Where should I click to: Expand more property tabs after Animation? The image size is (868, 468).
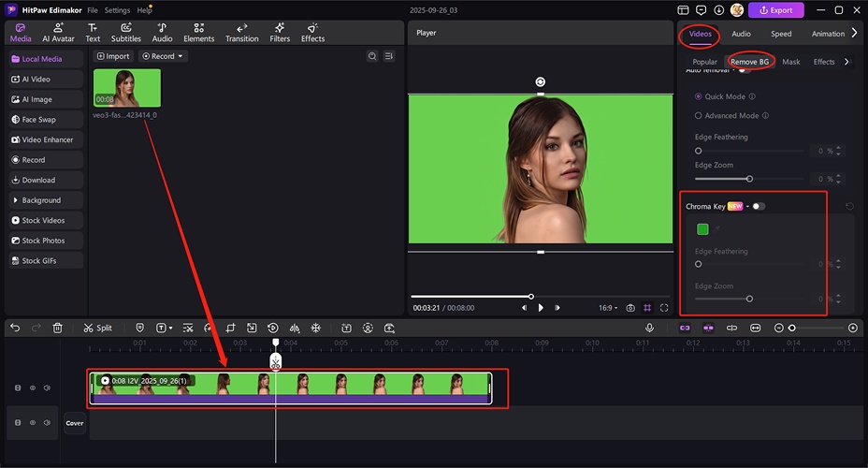854,34
